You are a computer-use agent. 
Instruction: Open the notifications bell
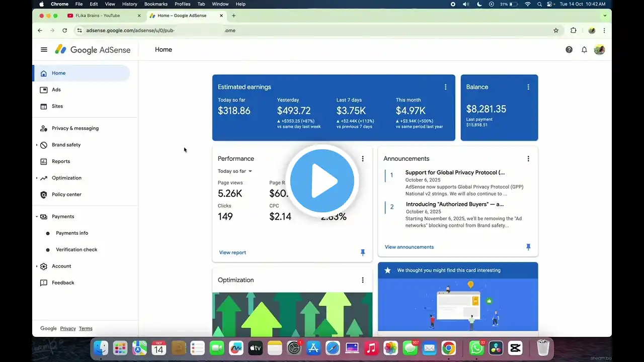click(x=584, y=50)
